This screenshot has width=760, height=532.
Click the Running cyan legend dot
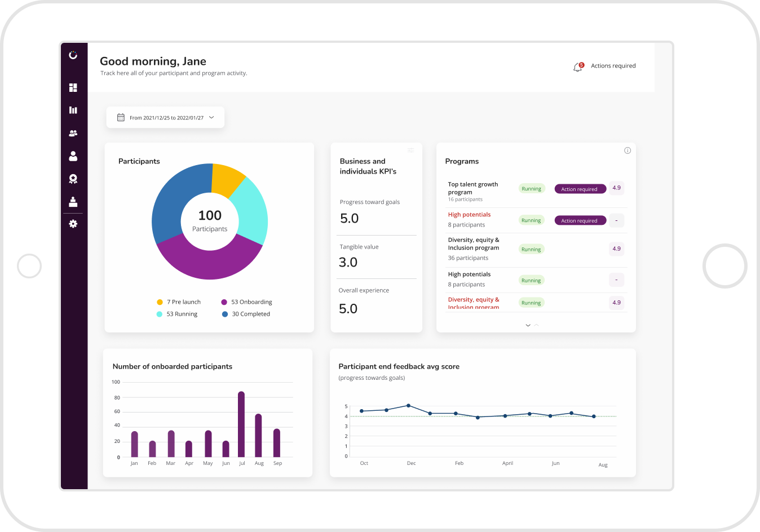(160, 314)
